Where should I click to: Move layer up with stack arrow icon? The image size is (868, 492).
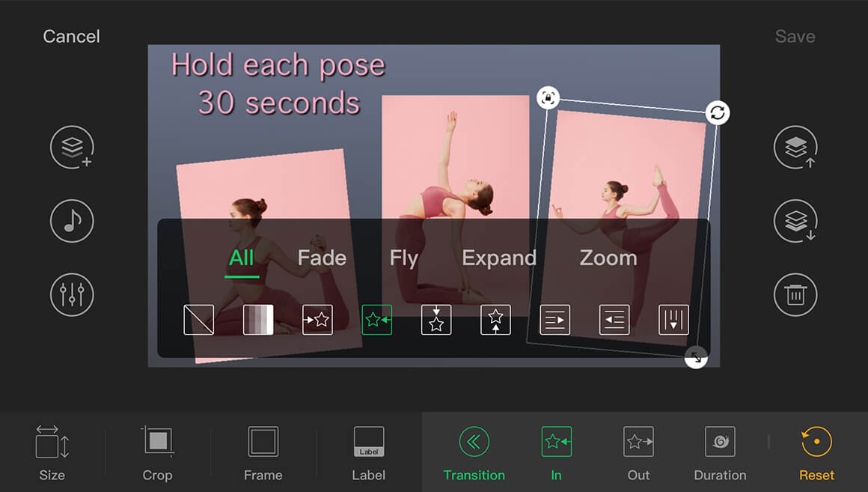point(795,148)
